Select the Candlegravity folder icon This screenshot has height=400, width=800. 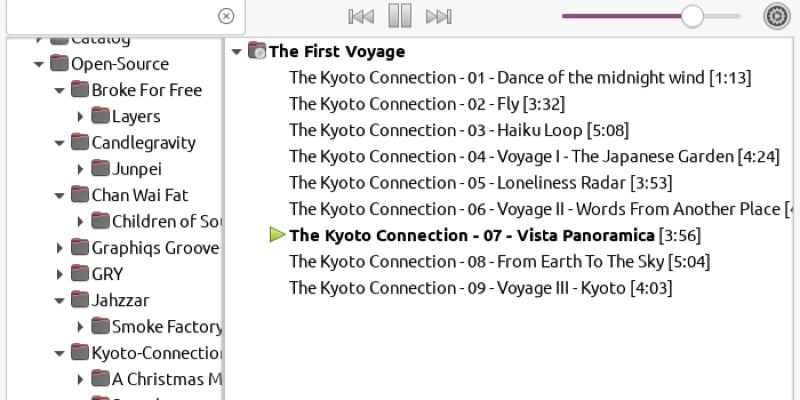(80, 142)
